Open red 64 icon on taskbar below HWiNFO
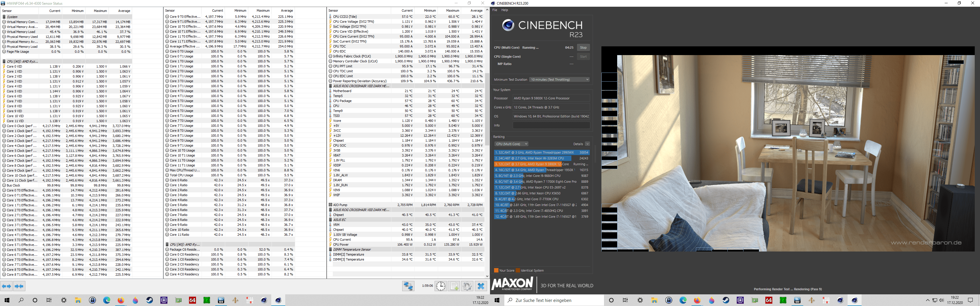Viewport: 980px width, 306px height. click(x=192, y=300)
